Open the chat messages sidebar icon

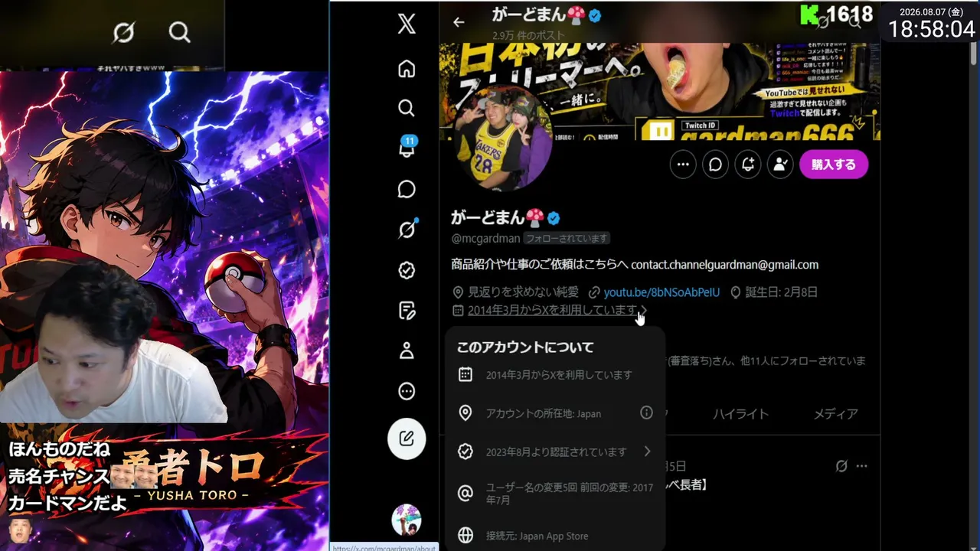tap(407, 189)
